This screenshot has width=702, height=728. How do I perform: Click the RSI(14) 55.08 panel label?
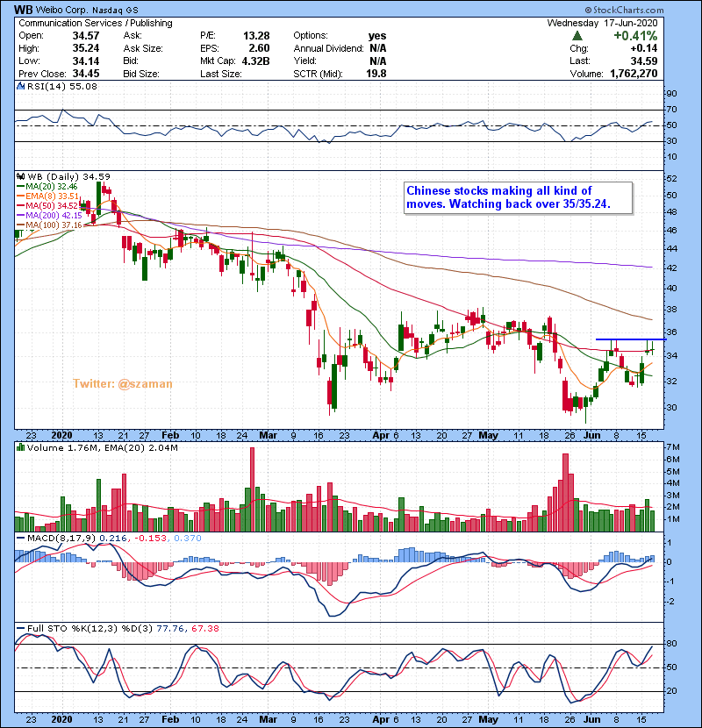tap(62, 86)
